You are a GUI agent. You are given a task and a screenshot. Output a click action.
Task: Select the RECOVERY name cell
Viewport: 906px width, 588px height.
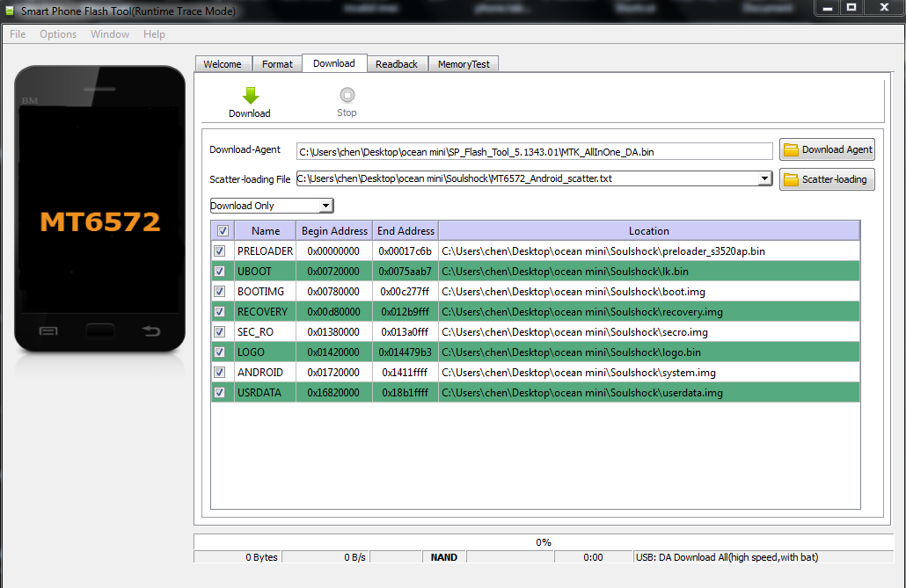[x=266, y=312]
